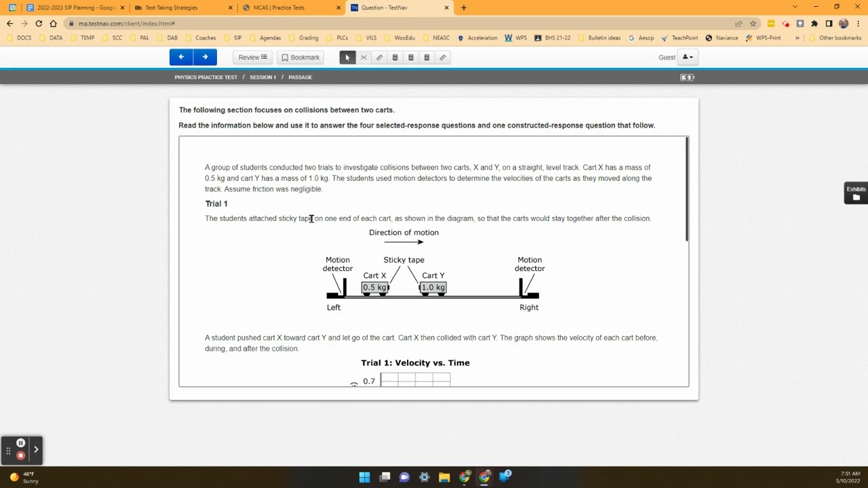Open the tab search chevron
This screenshot has height=488, width=868.
pos(795,7)
